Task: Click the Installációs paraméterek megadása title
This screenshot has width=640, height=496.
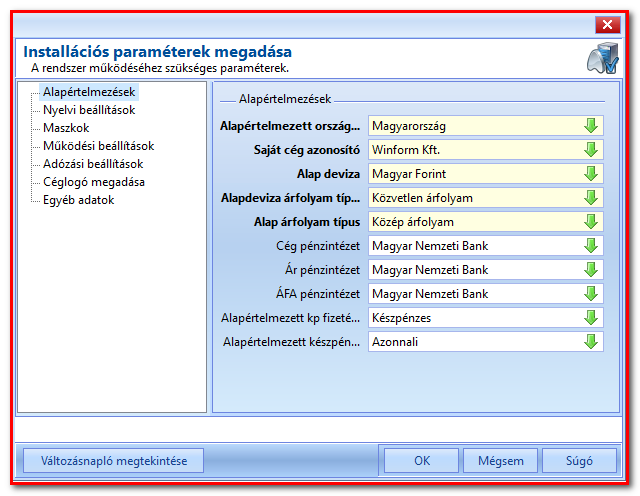Action: (157, 52)
